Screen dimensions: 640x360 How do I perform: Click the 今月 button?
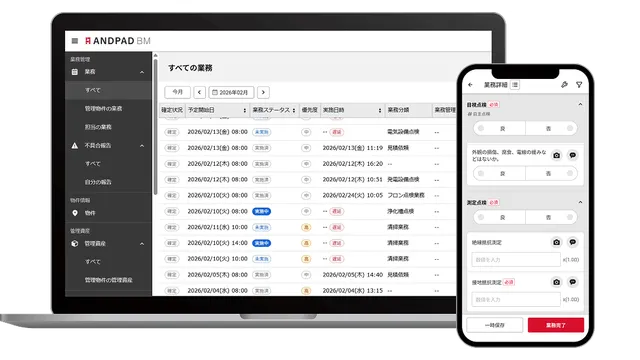coord(178,92)
